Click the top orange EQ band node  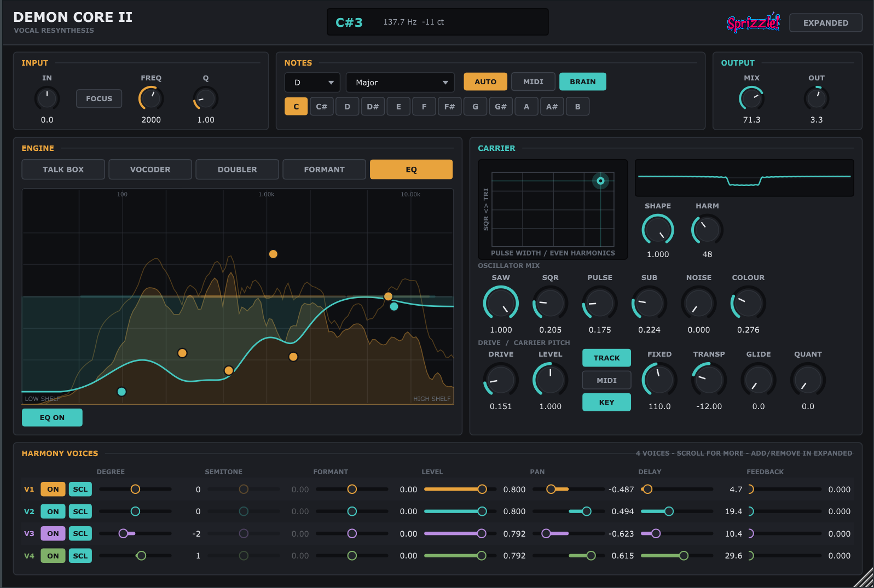coord(273,254)
